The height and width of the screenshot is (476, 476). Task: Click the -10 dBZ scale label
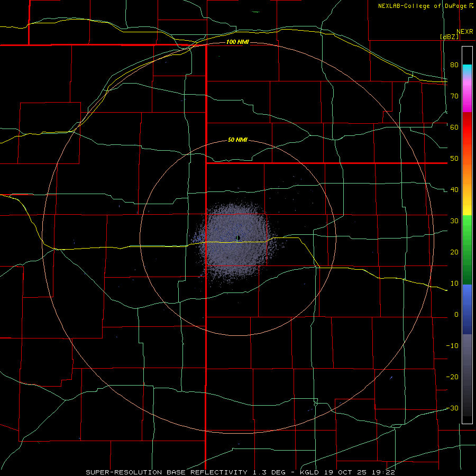pyautogui.click(x=452, y=346)
